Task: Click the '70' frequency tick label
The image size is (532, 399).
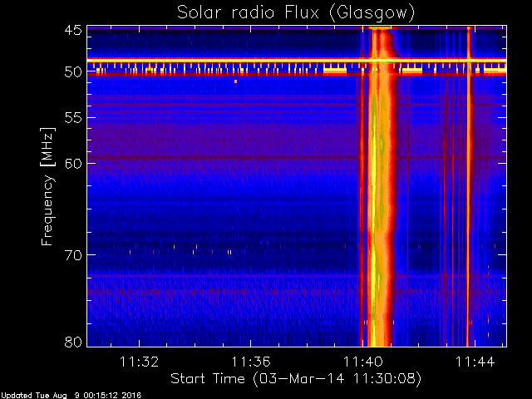Action: [x=73, y=255]
